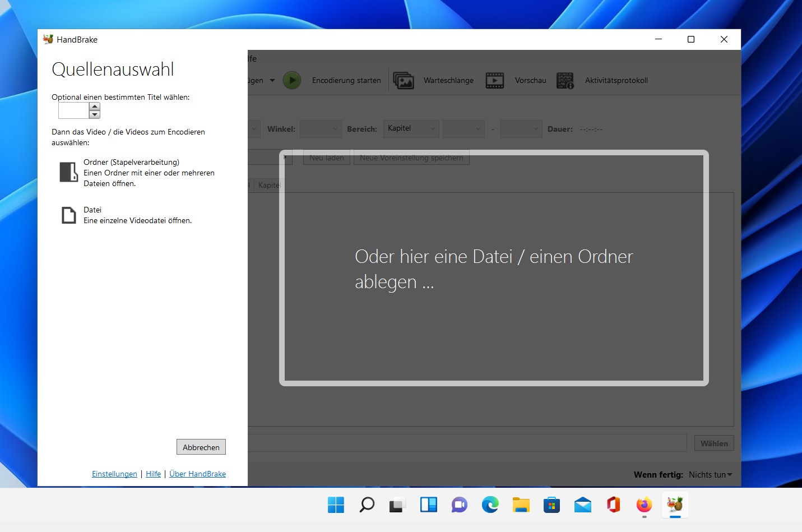802x532 pixels.
Task: Click Neue Voreinstellung speichern button
Action: 411,158
